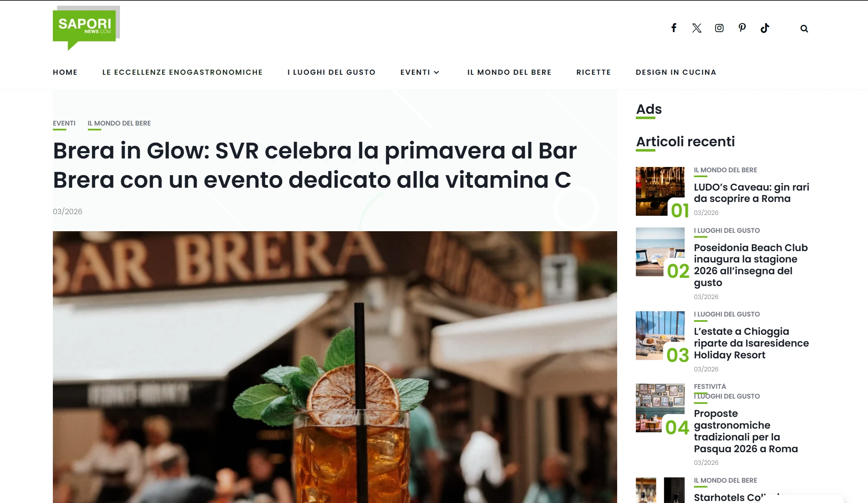868x503 pixels.
Task: Open the TikTok social icon
Action: tap(765, 28)
